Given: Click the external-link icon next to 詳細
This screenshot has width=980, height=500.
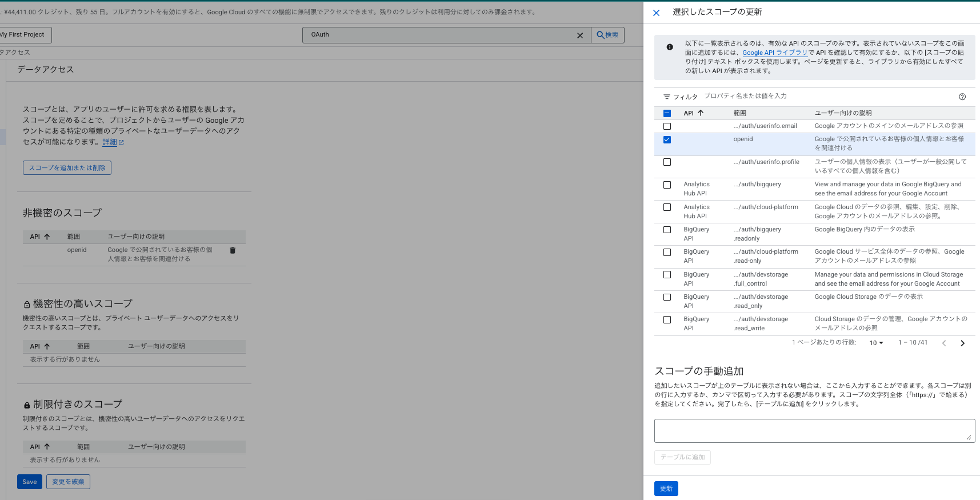Looking at the screenshot, I should 121,143.
